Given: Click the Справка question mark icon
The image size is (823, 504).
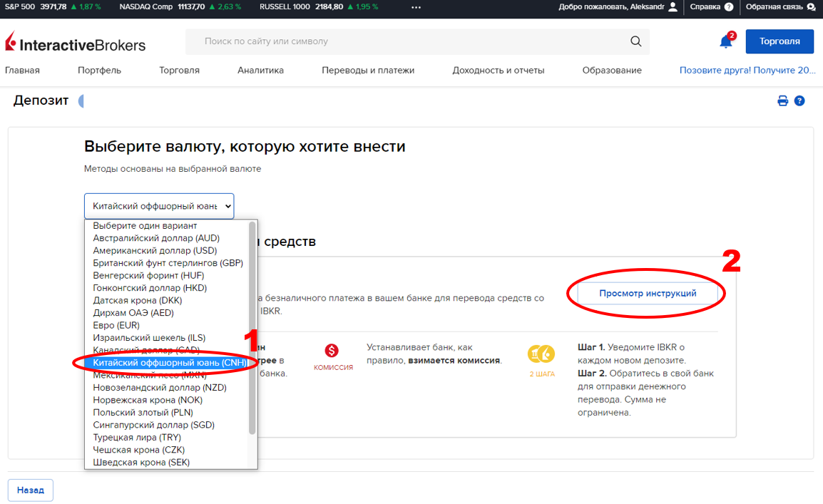Looking at the screenshot, I should pyautogui.click(x=729, y=7).
